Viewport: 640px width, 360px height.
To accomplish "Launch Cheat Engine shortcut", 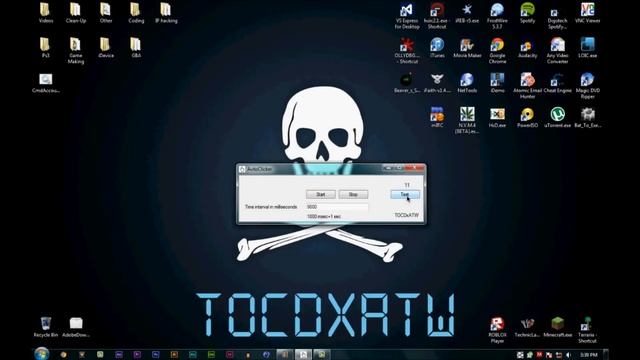I will [x=558, y=83].
